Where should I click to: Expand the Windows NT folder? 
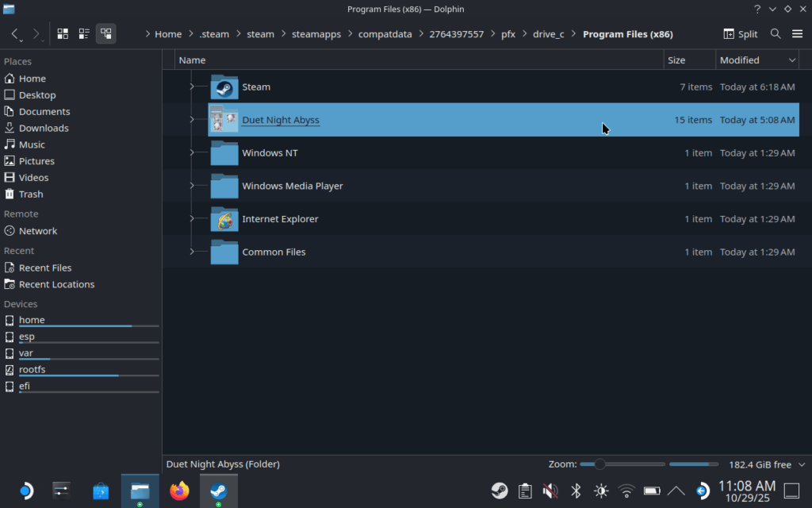[190, 152]
